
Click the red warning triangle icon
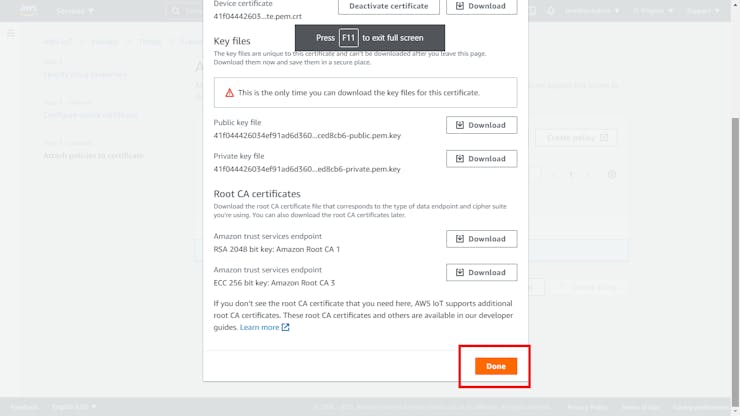pyautogui.click(x=229, y=93)
